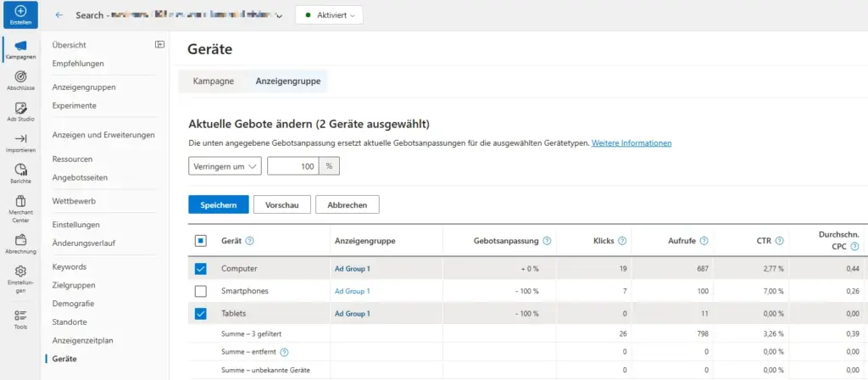Open Anzeigen und Erweiterungen
The width and height of the screenshot is (868, 380).
pyautogui.click(x=103, y=135)
